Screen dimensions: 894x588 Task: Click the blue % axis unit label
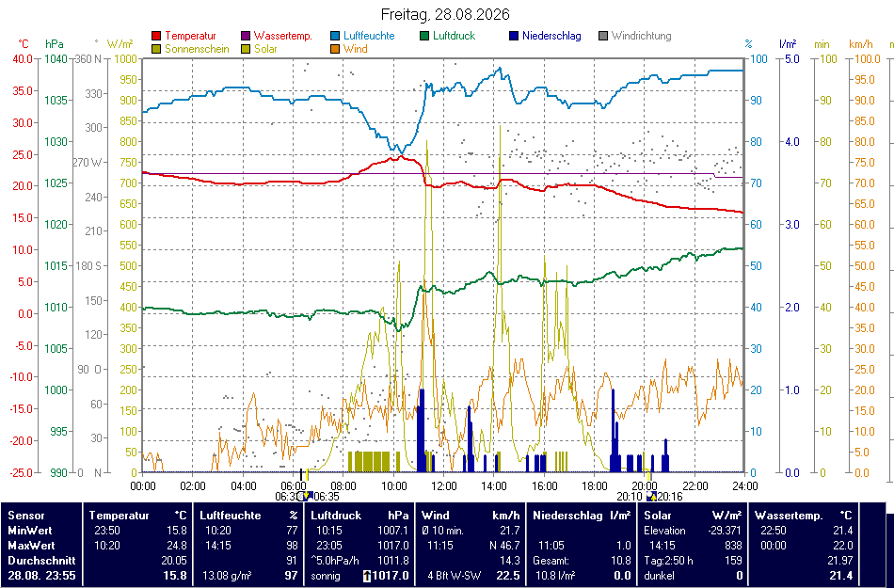[748, 44]
